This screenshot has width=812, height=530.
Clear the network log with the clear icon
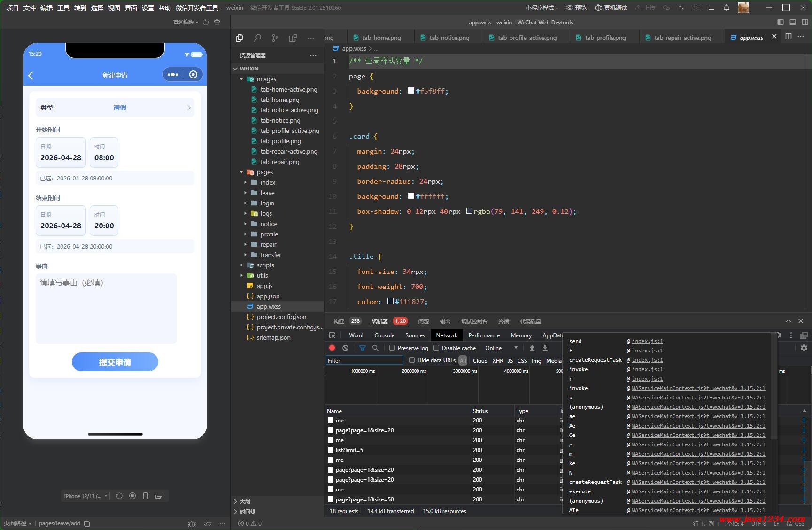(x=346, y=348)
